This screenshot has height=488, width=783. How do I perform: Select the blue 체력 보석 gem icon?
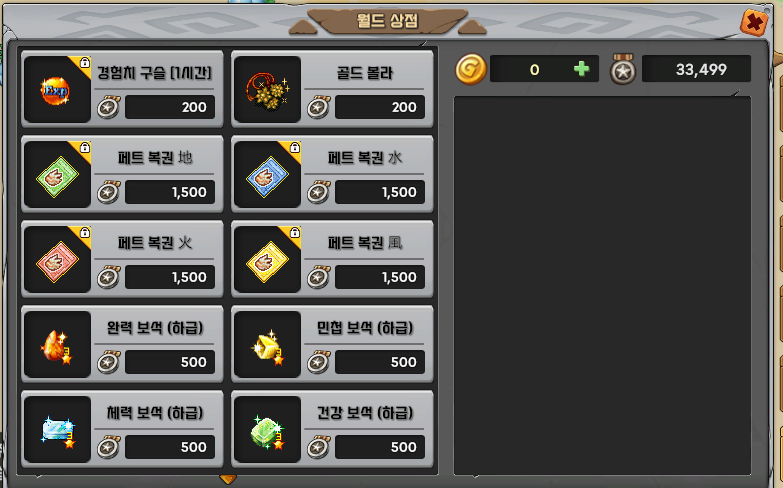(x=57, y=430)
